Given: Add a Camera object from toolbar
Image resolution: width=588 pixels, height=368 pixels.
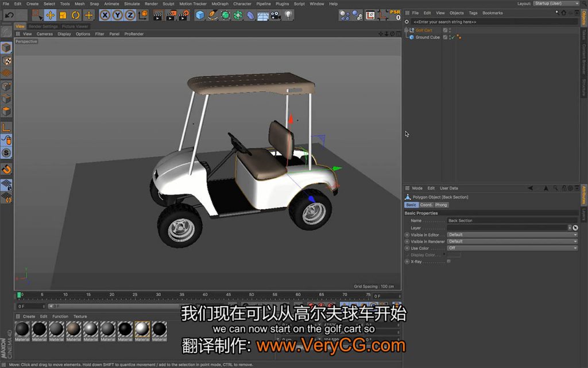Looking at the screenshot, I should pyautogui.click(x=276, y=15).
